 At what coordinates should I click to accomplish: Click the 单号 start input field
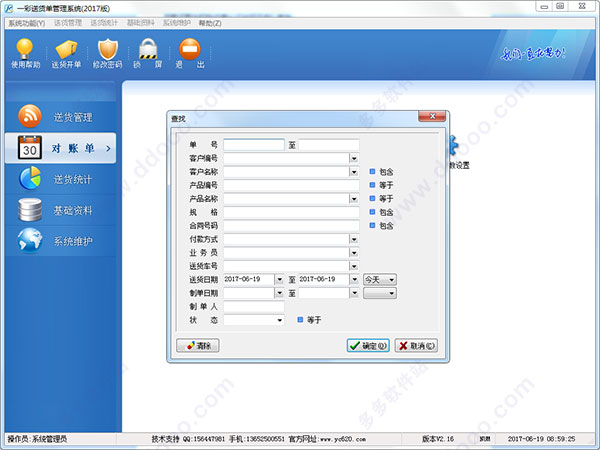[x=254, y=145]
